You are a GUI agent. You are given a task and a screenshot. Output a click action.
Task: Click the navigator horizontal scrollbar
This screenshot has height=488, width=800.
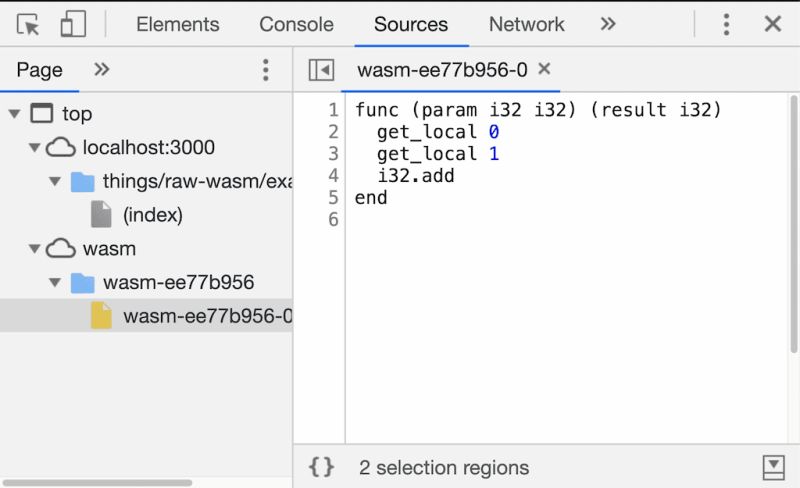pyautogui.click(x=97, y=482)
